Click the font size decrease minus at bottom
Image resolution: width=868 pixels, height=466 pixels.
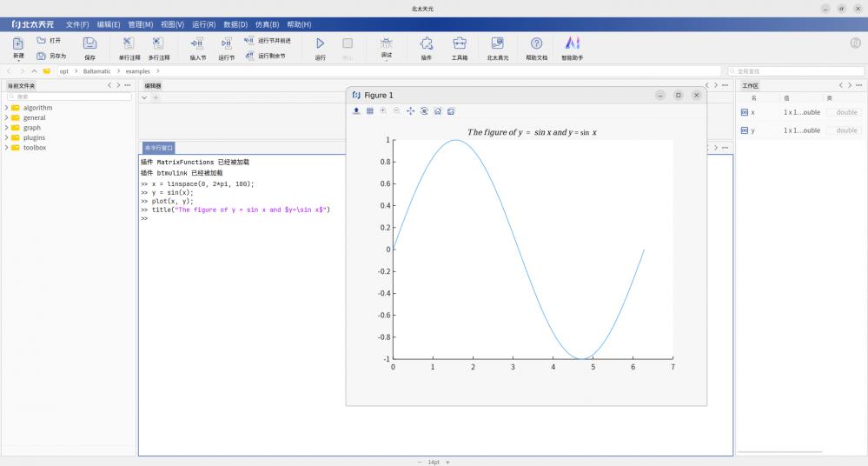(x=420, y=462)
